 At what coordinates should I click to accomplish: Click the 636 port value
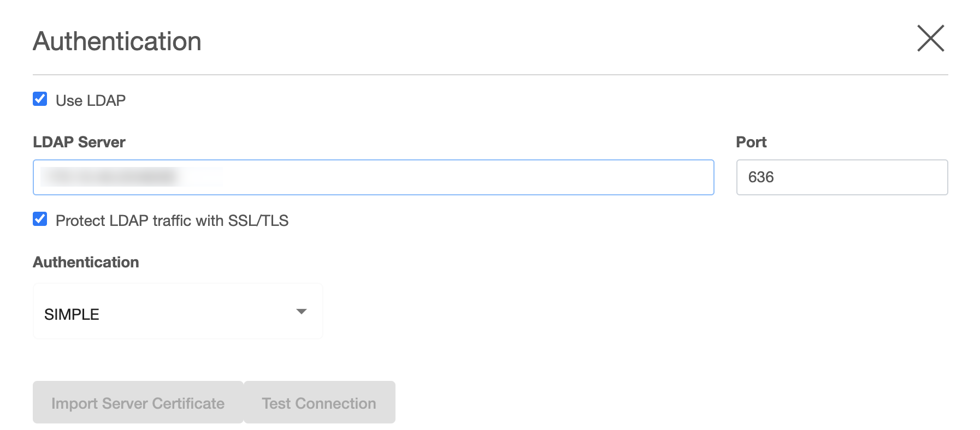[x=761, y=177]
